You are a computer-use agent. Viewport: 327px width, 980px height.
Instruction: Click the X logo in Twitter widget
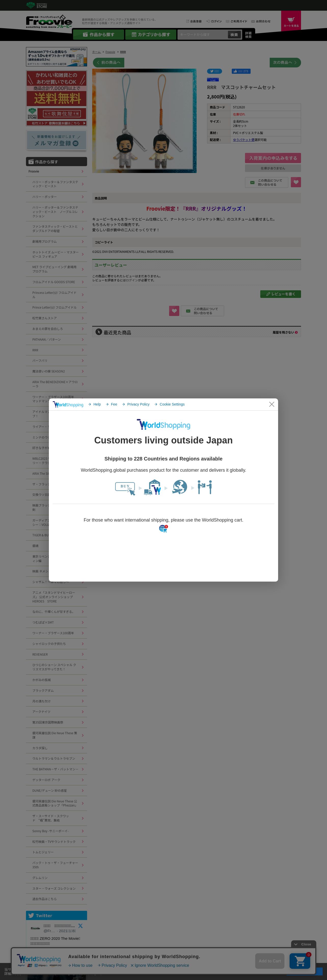click(80, 926)
